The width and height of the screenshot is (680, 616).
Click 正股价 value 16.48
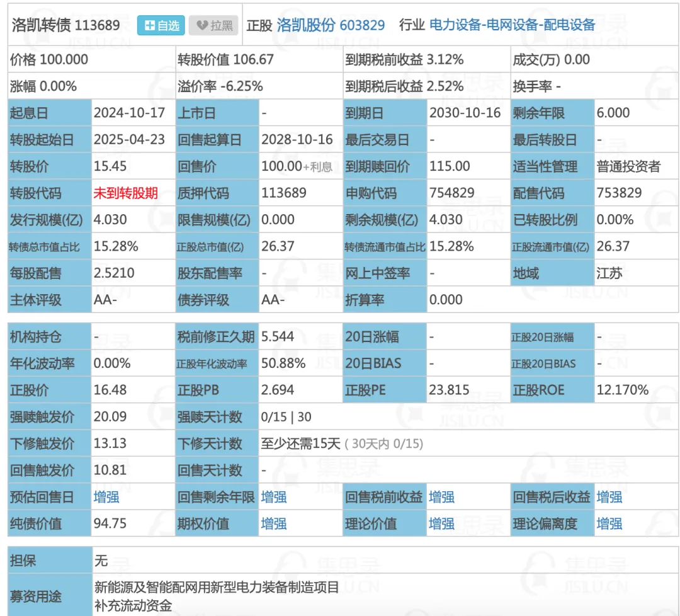[x=110, y=391]
